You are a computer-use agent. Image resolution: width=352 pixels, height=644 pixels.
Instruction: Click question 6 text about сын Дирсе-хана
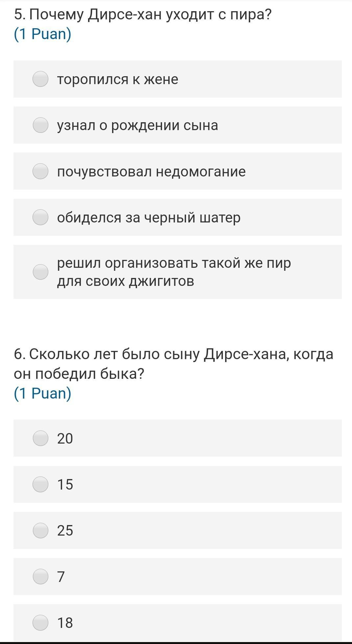pos(174,364)
